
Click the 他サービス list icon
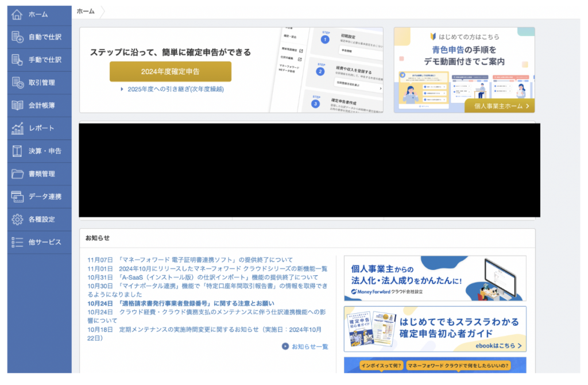[17, 242]
